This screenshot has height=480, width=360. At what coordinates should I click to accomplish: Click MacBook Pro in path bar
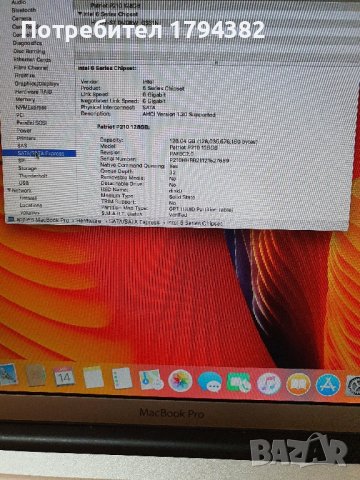click(42, 220)
